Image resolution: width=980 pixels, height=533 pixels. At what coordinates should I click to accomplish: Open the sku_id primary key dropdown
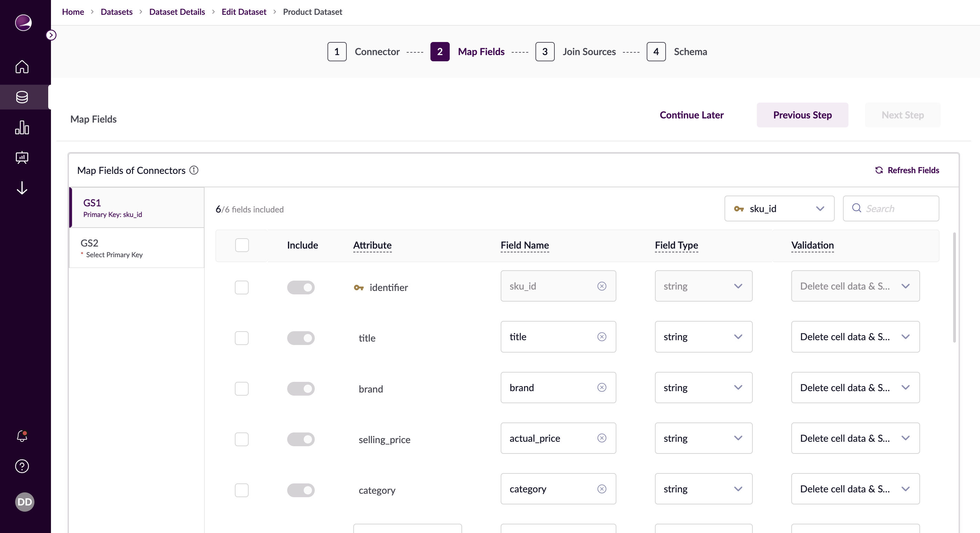point(779,208)
